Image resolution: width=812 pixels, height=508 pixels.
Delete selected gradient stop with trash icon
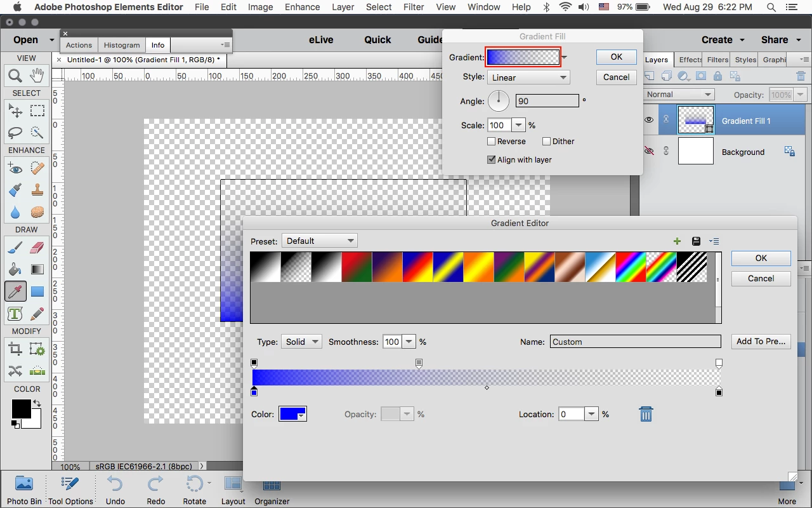(x=646, y=414)
